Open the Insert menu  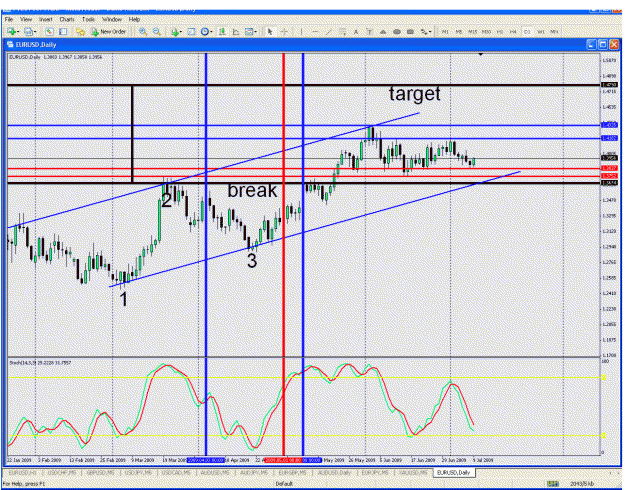(45, 19)
